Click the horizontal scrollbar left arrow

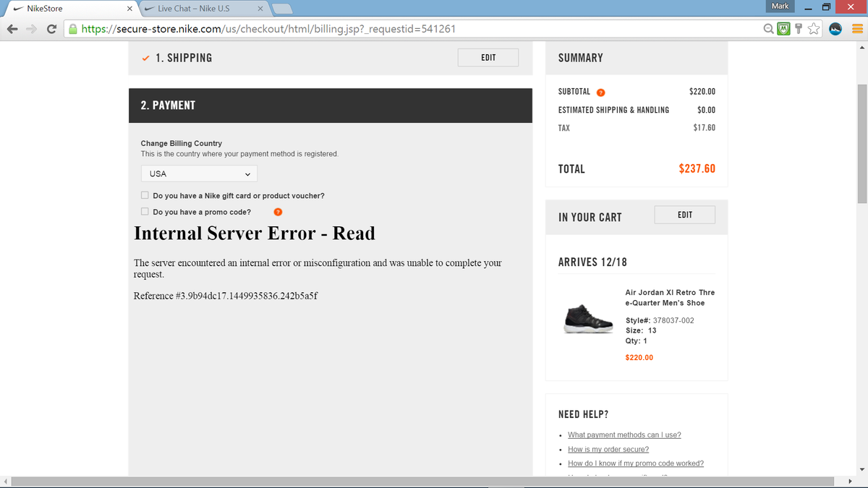pyautogui.click(x=5, y=481)
